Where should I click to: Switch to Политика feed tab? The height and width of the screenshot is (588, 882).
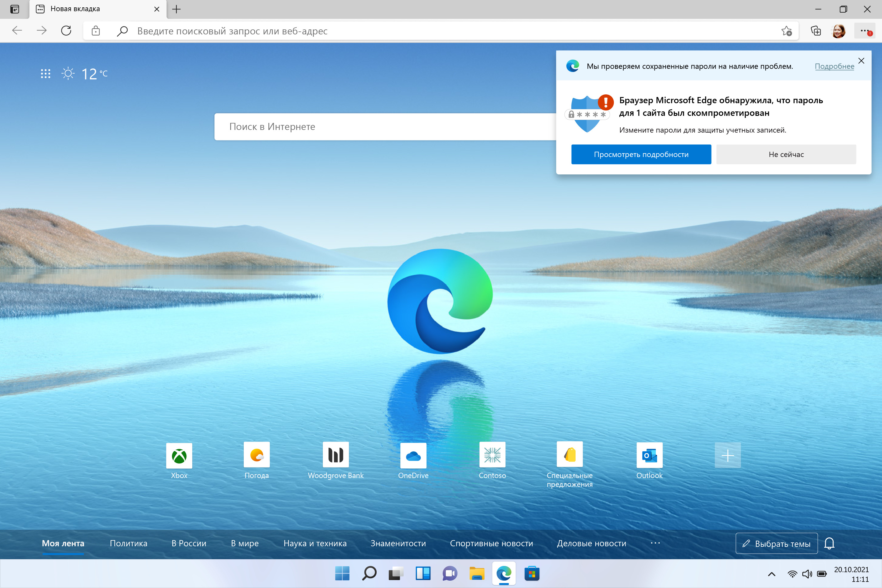[128, 543]
